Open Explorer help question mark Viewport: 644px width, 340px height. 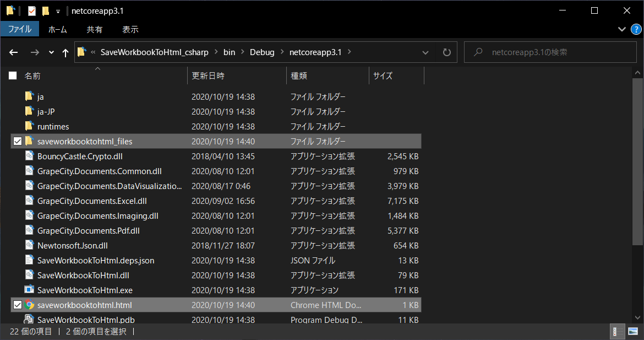click(636, 29)
